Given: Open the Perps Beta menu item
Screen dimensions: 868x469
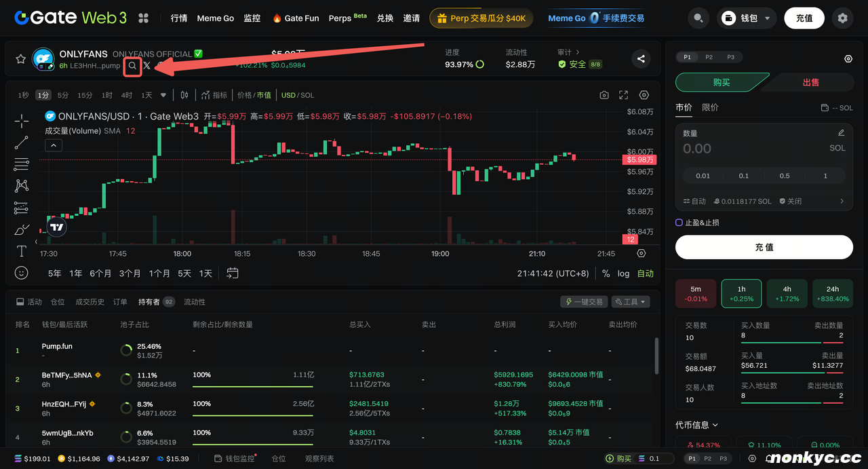Looking at the screenshot, I should [347, 18].
